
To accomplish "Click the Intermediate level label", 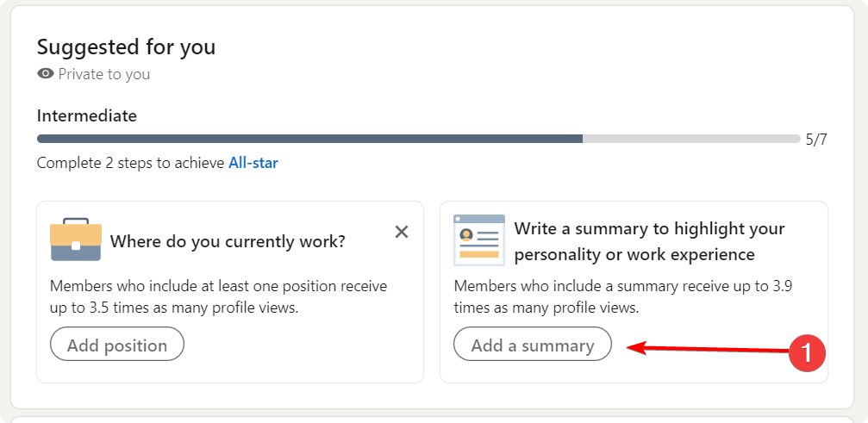I will (86, 115).
